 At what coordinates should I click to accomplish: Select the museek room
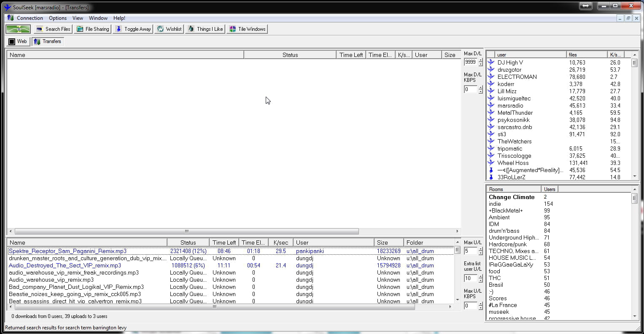pos(499,312)
